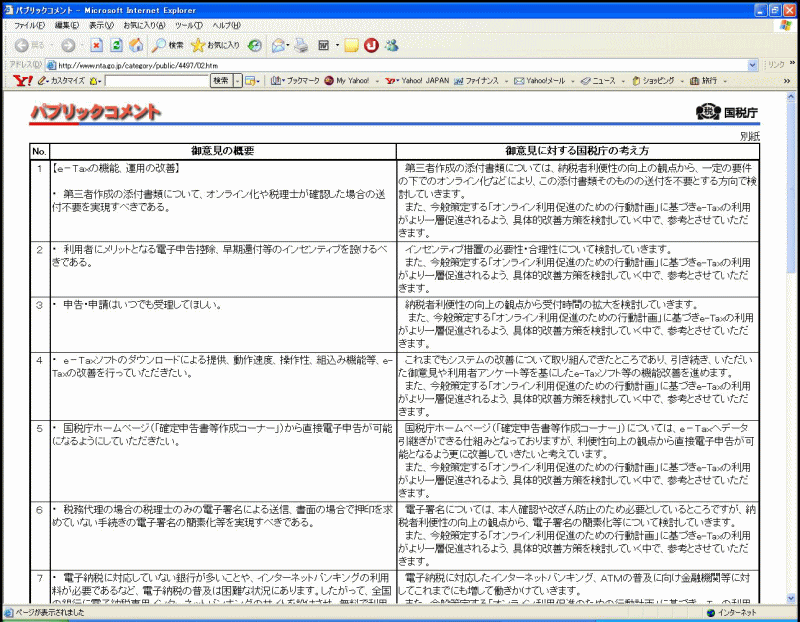The width and height of the screenshot is (800, 622).
Task: Expand the Edit icon dropdown arrow
Action: pos(337,45)
